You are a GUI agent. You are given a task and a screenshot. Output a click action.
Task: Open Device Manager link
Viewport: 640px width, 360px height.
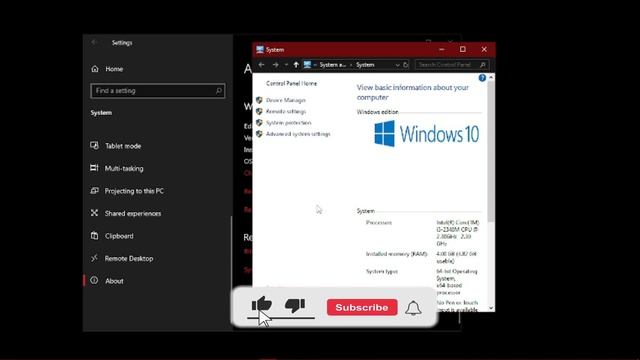click(x=286, y=100)
